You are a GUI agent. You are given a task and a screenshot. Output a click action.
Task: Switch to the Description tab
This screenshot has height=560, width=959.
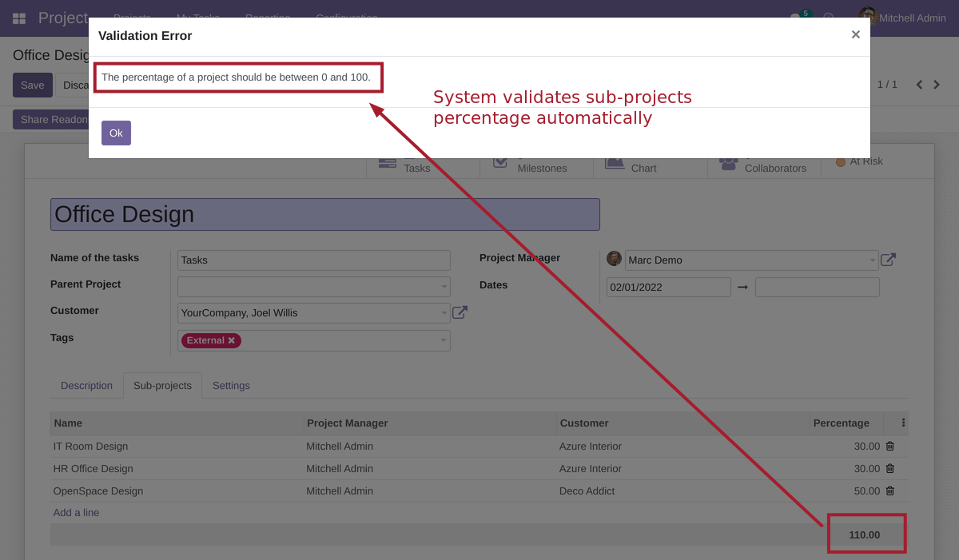tap(86, 385)
